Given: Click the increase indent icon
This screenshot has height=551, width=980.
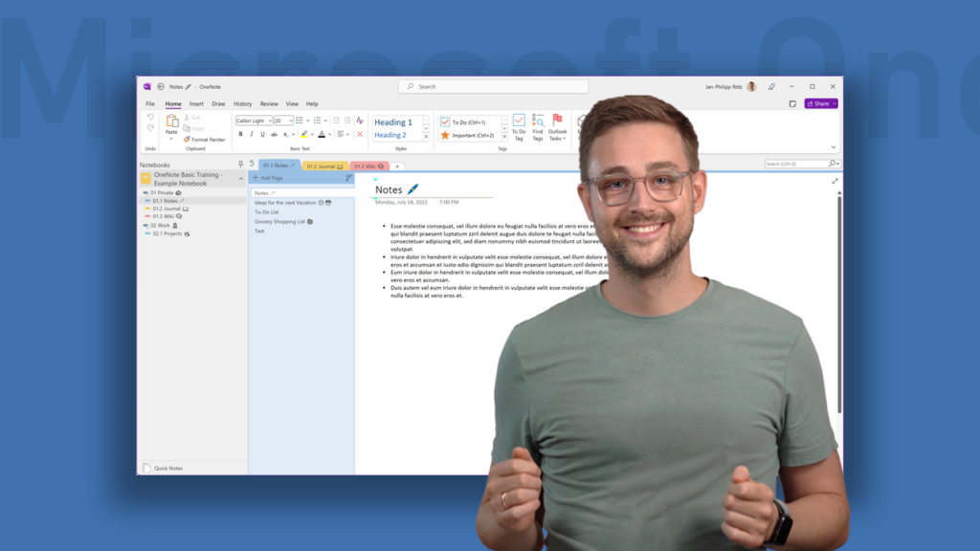Looking at the screenshot, I should (347, 121).
